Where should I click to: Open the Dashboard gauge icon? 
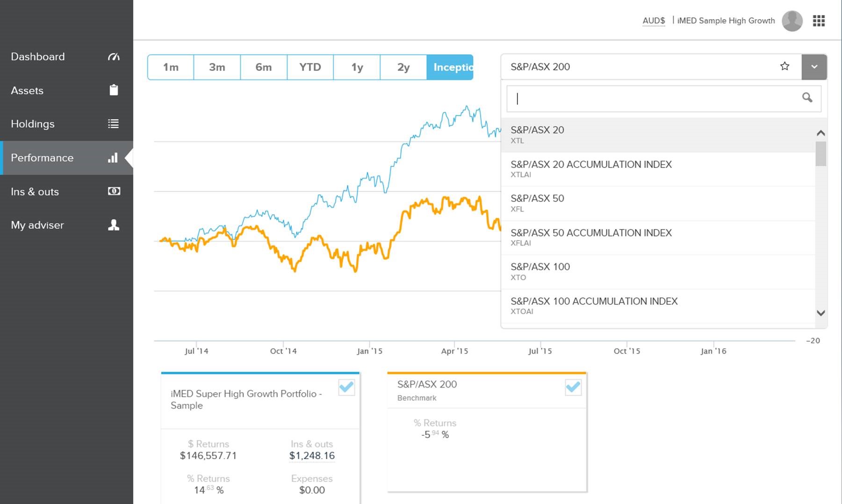click(114, 57)
